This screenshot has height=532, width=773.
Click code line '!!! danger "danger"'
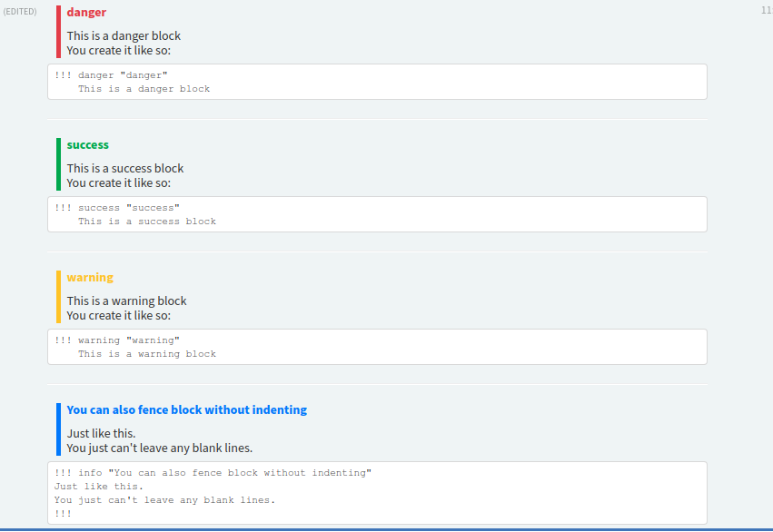click(111, 75)
